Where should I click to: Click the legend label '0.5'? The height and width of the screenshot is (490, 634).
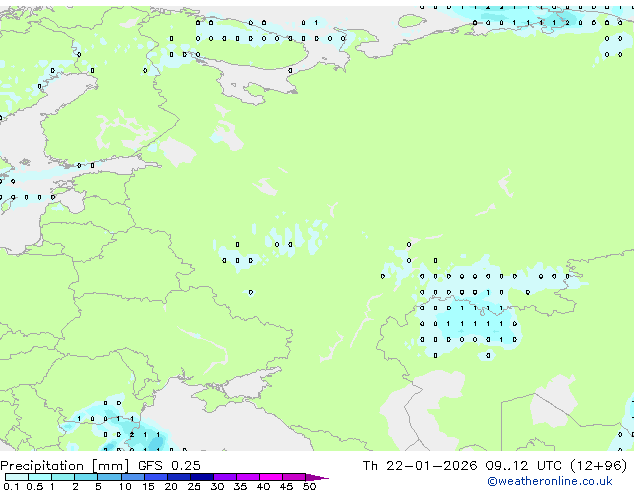35,486
